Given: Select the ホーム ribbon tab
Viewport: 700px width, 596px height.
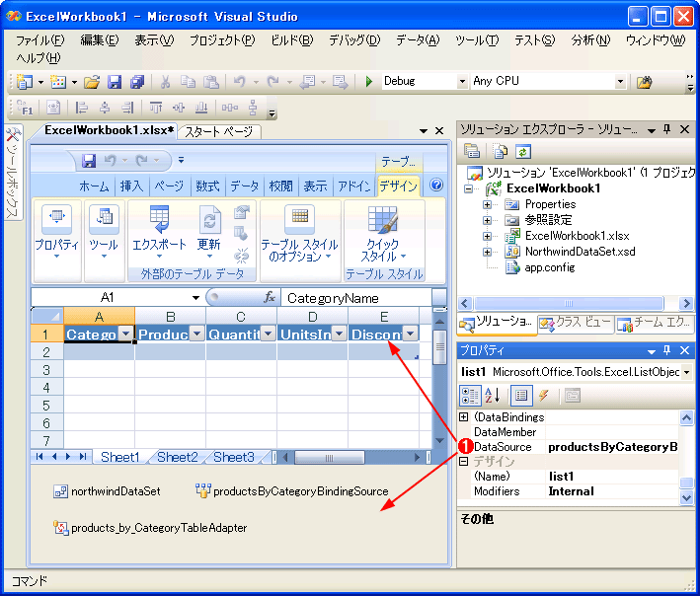Looking at the screenshot, I should 94,186.
